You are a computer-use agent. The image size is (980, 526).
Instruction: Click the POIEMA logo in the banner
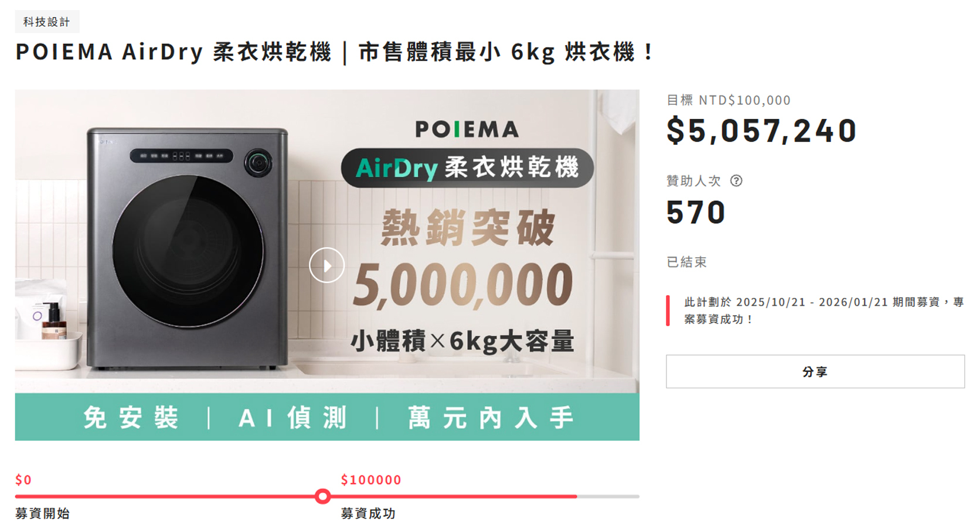click(467, 129)
